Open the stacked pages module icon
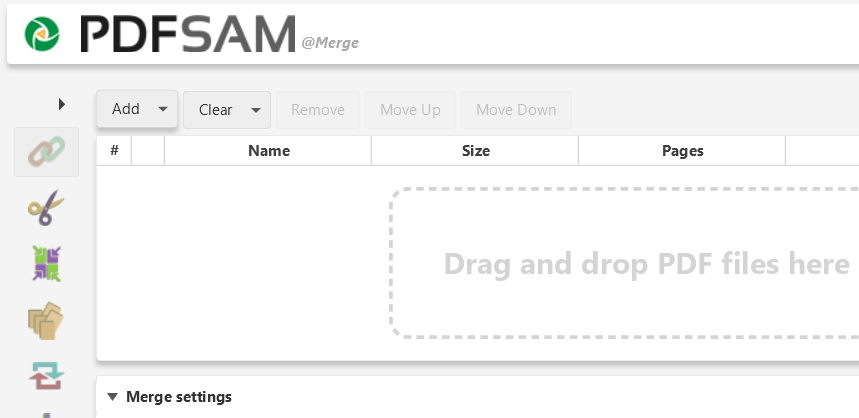The height and width of the screenshot is (418, 859). [x=46, y=320]
